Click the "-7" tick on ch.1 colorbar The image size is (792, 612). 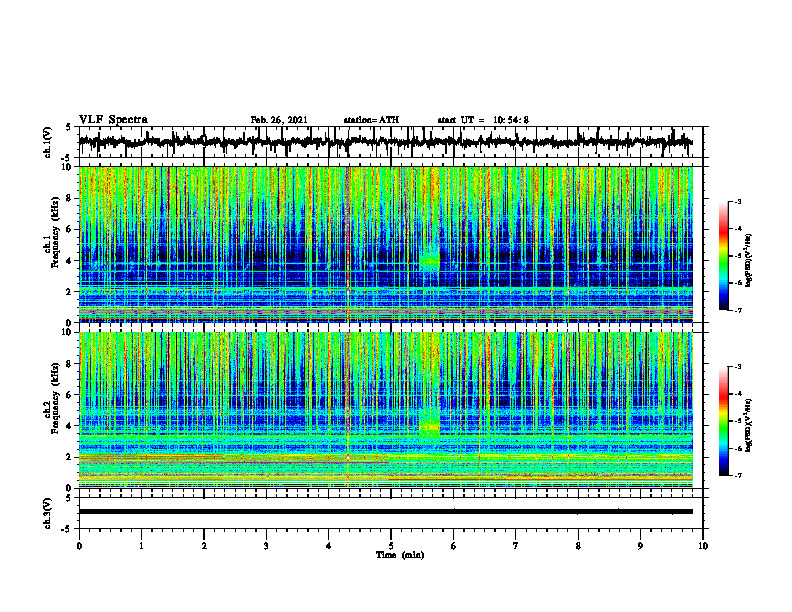coord(737,310)
